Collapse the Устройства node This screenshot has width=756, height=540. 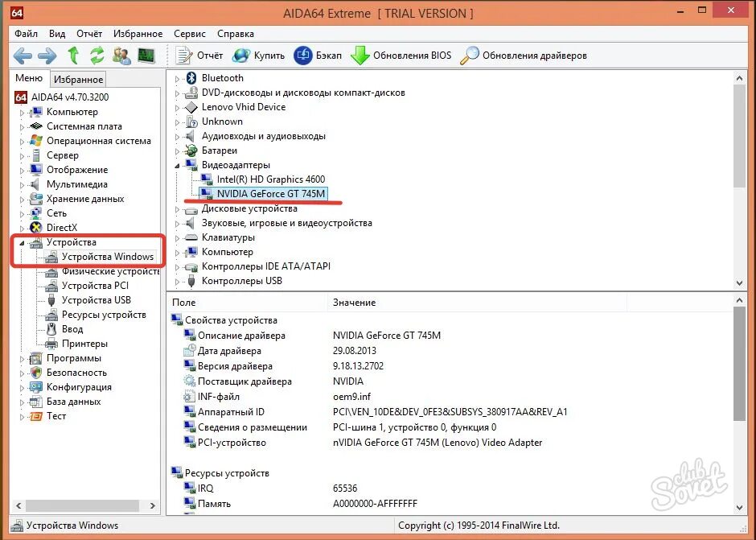coord(22,243)
